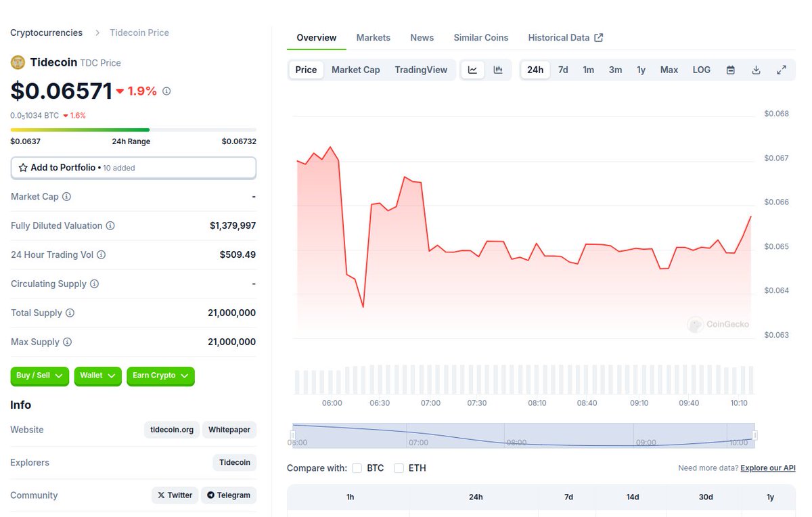Toggle LOG scale on chart
Viewport: 812px width, 517px height.
(702, 70)
